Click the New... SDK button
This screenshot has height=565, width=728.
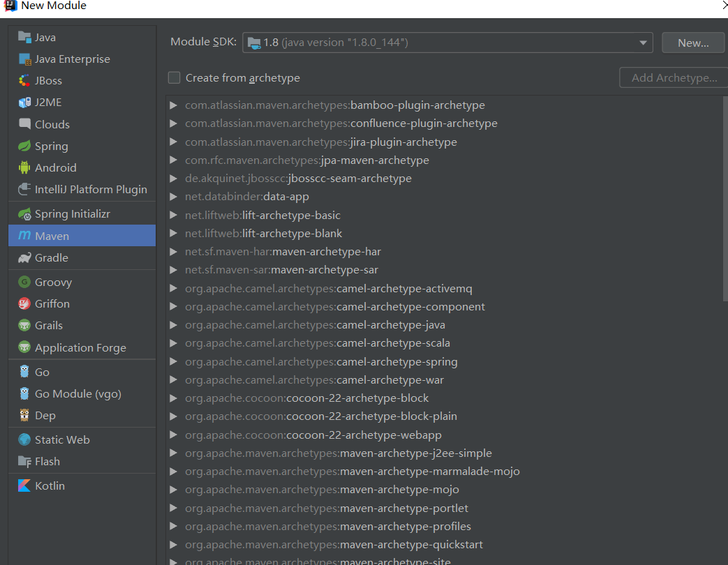point(692,43)
